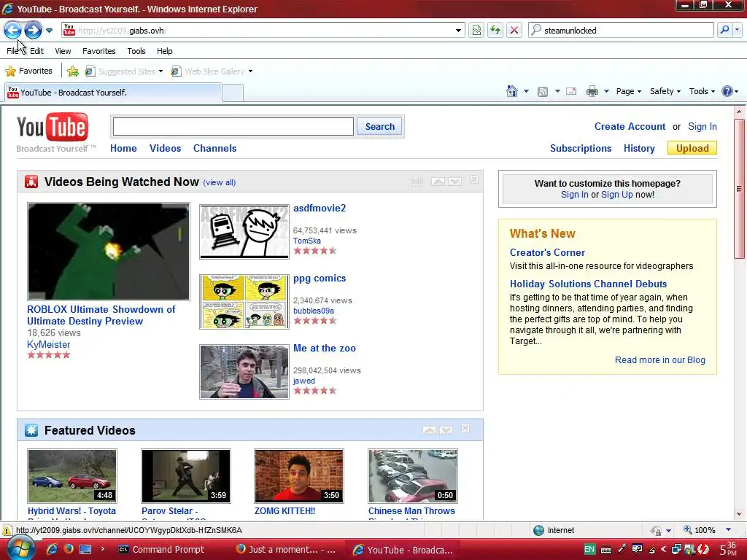The width and height of the screenshot is (747, 560).
Task: Open the command bar Tools dropdown
Action: pos(702,91)
